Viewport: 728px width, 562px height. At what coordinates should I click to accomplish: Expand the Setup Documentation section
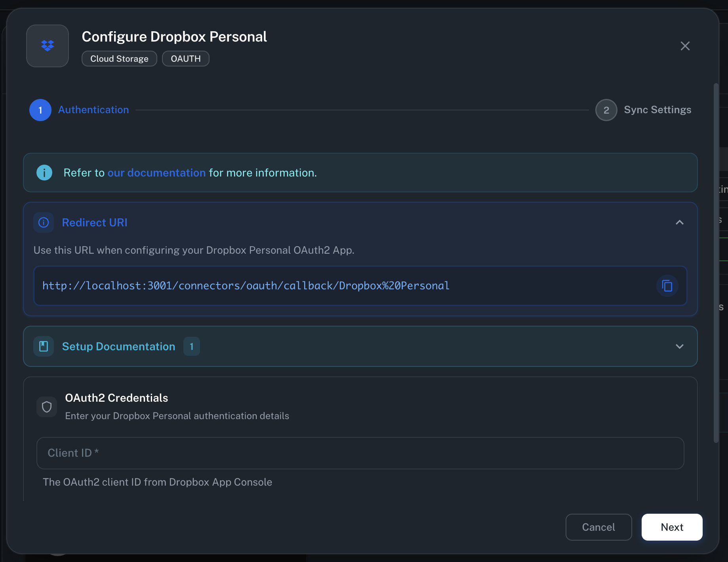coord(680,346)
